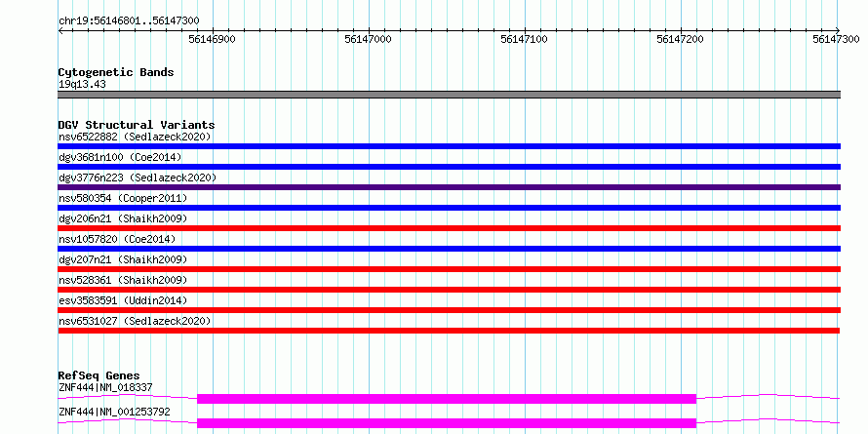Screen dimensions: 868x434
Task: Click the dgv3681n100 (Coe2014) label
Action: pos(120,157)
